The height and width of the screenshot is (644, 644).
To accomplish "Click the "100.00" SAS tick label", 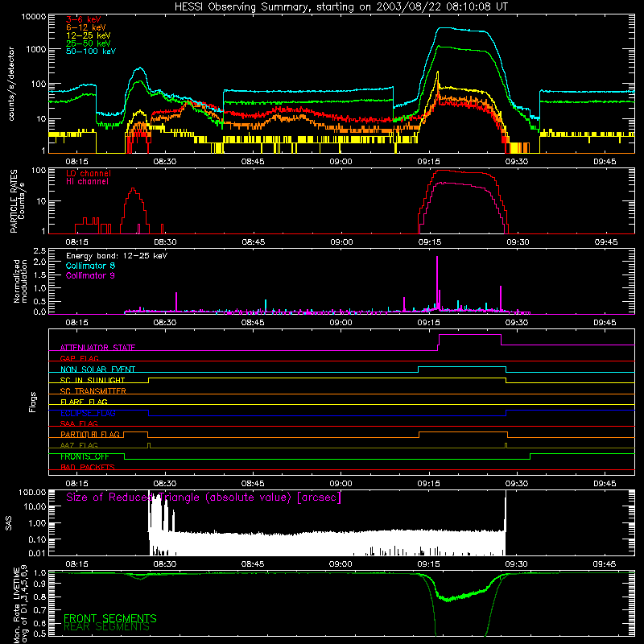I will tap(32, 493).
